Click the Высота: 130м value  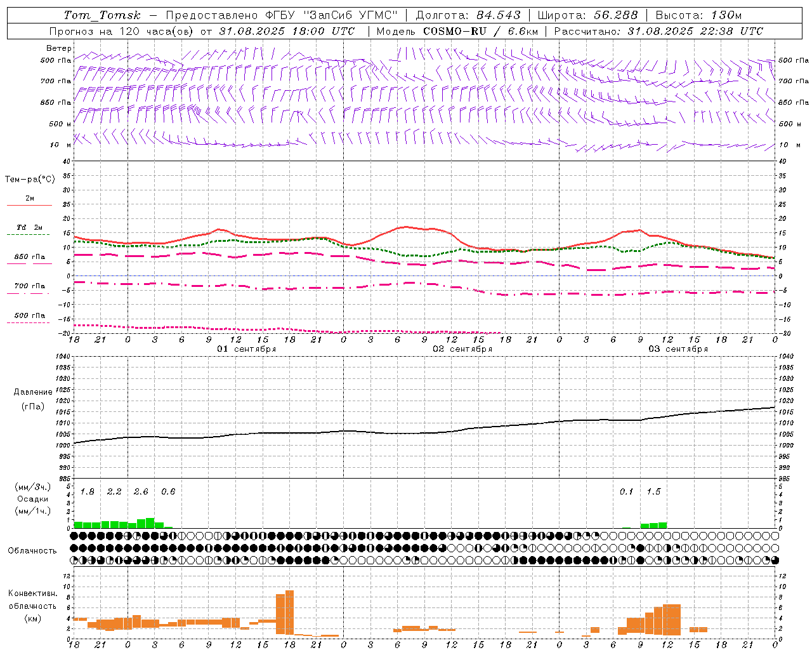[x=698, y=15]
